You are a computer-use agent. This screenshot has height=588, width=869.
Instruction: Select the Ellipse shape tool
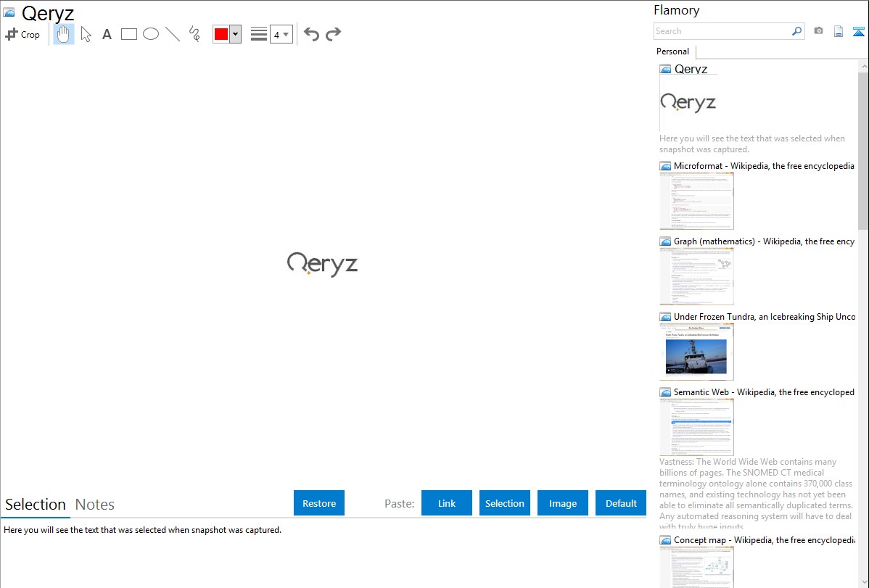pyautogui.click(x=151, y=34)
